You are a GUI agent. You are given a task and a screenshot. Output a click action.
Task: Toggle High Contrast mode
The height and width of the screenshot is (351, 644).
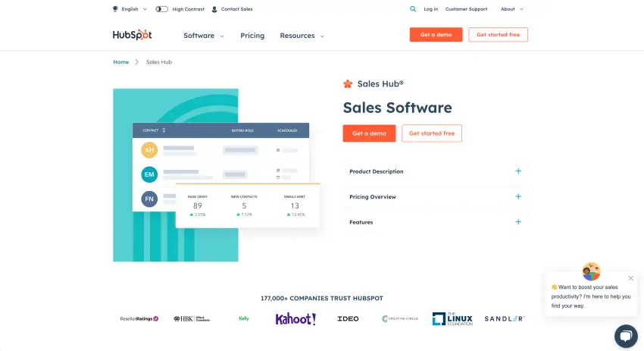click(x=162, y=9)
